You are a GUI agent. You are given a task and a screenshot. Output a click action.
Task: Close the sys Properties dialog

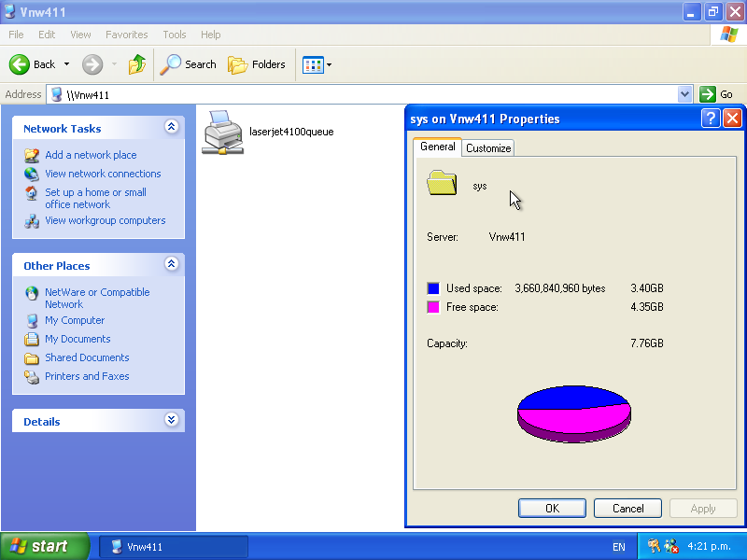732,118
